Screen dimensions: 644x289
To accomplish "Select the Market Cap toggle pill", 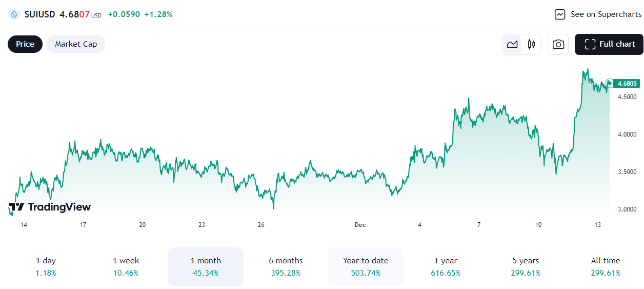I will coord(76,44).
